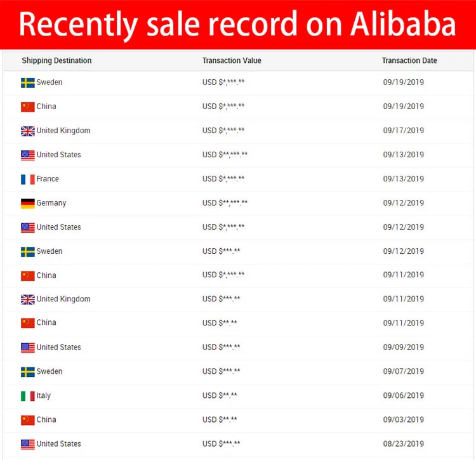Click the France flag icon
The image size is (476, 460).
pos(27,180)
